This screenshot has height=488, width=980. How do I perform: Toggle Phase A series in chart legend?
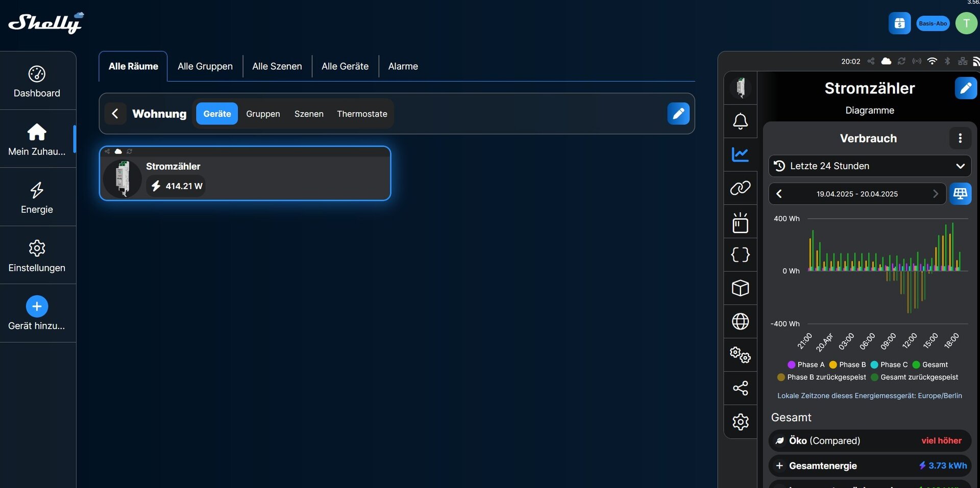coord(806,365)
